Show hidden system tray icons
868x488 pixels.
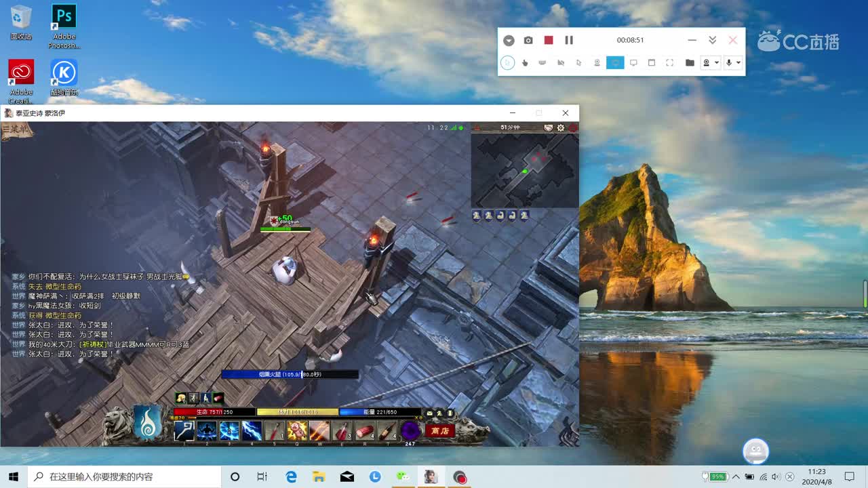point(736,476)
